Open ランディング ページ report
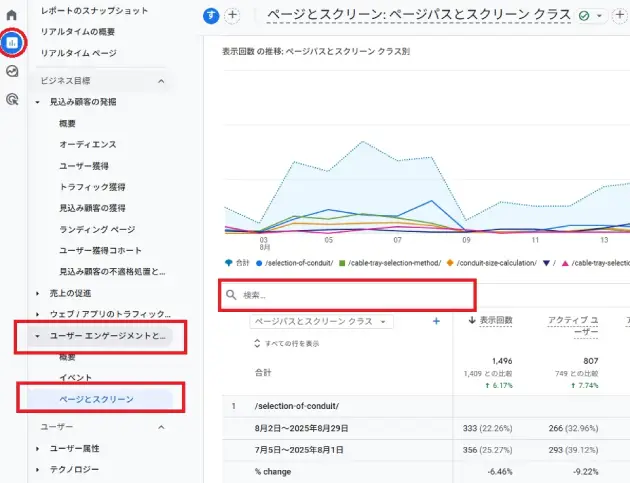The height and width of the screenshot is (483, 630). [x=96, y=229]
